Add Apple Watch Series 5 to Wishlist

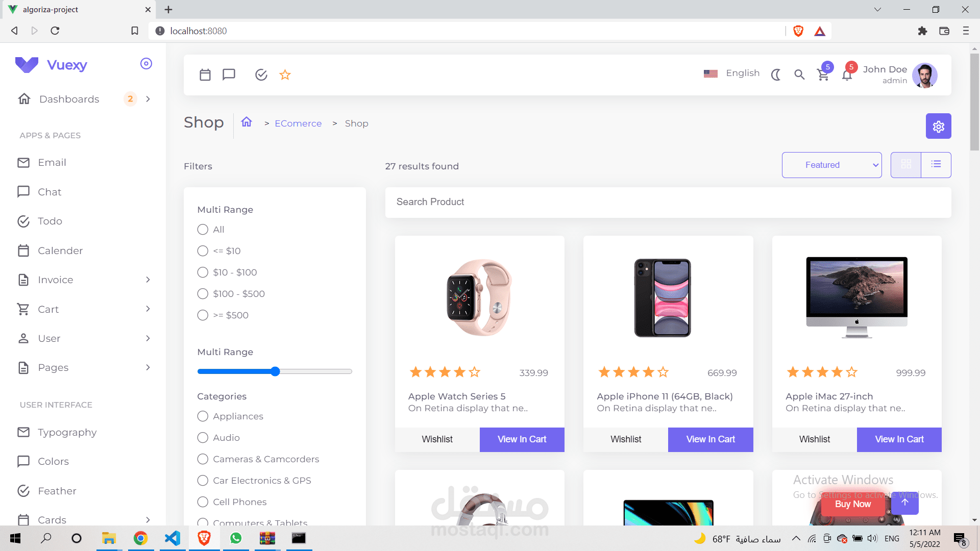point(437,439)
